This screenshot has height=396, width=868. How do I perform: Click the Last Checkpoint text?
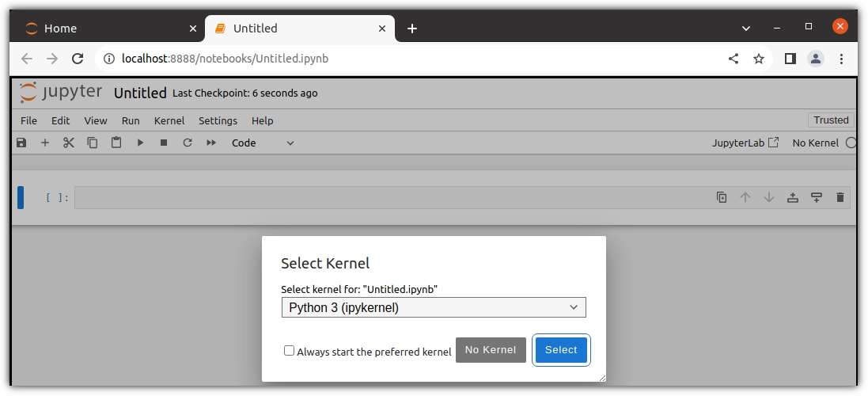tap(244, 93)
